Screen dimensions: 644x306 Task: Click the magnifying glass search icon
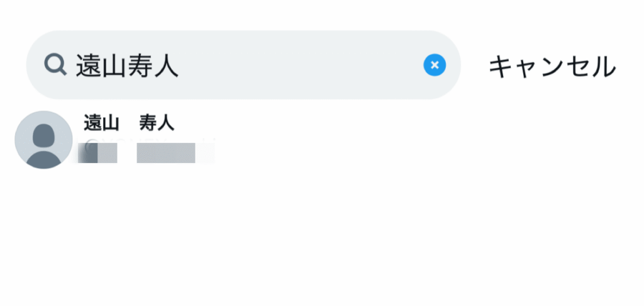55,65
